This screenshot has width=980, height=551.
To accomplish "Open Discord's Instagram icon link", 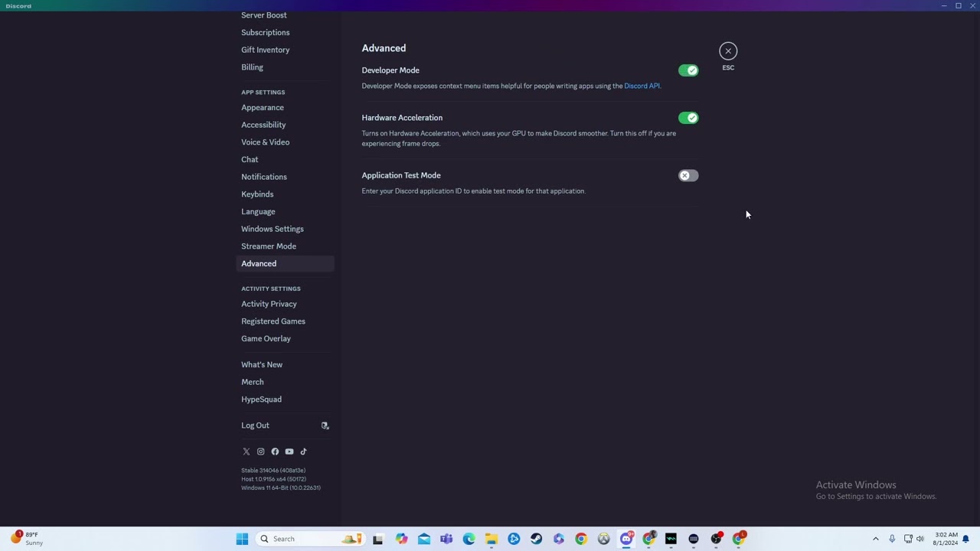I will (x=260, y=452).
